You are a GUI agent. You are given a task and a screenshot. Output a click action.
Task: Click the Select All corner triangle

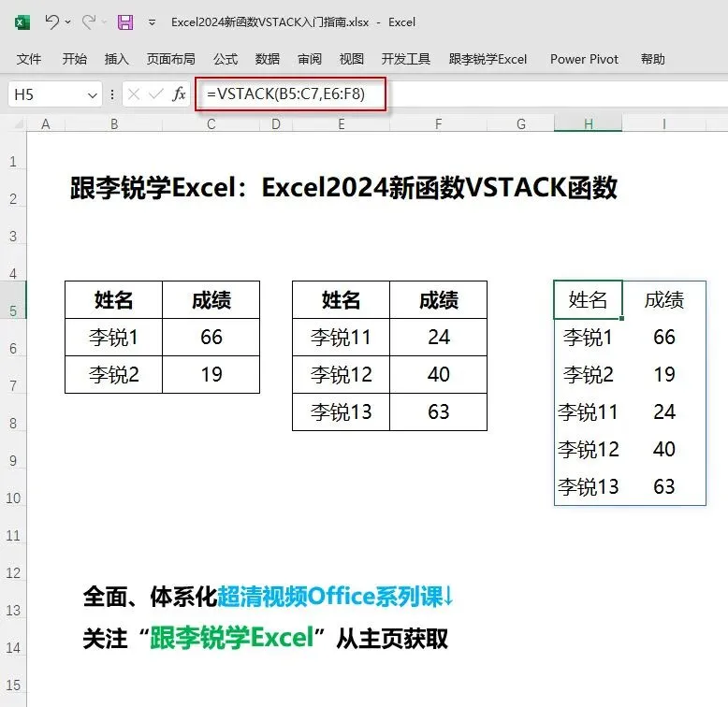point(19,123)
